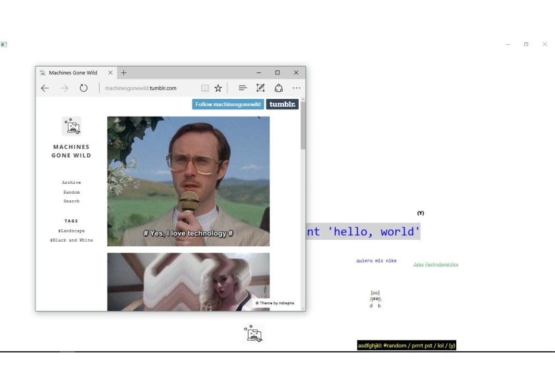Select the Machines Gone Wild tab

[73, 72]
